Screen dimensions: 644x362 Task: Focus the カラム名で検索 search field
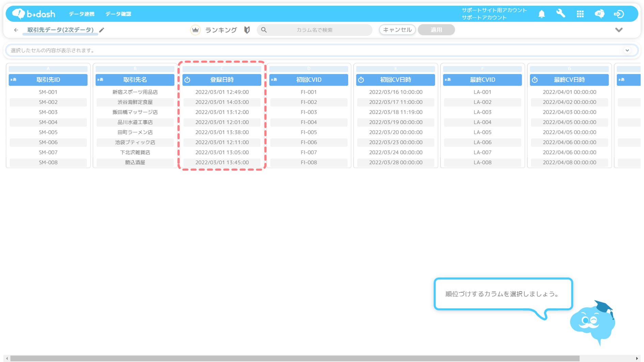click(x=315, y=30)
